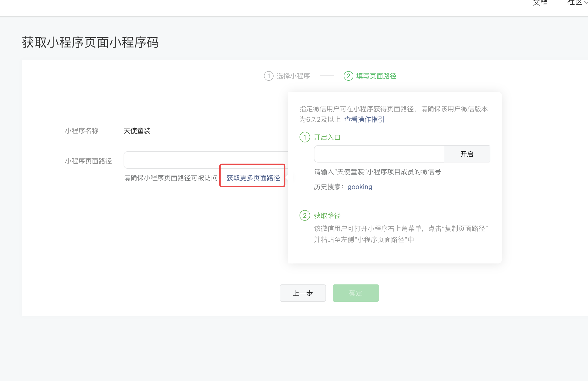Click the step 2 circle icon in wizard
The image size is (588, 381).
click(x=348, y=76)
